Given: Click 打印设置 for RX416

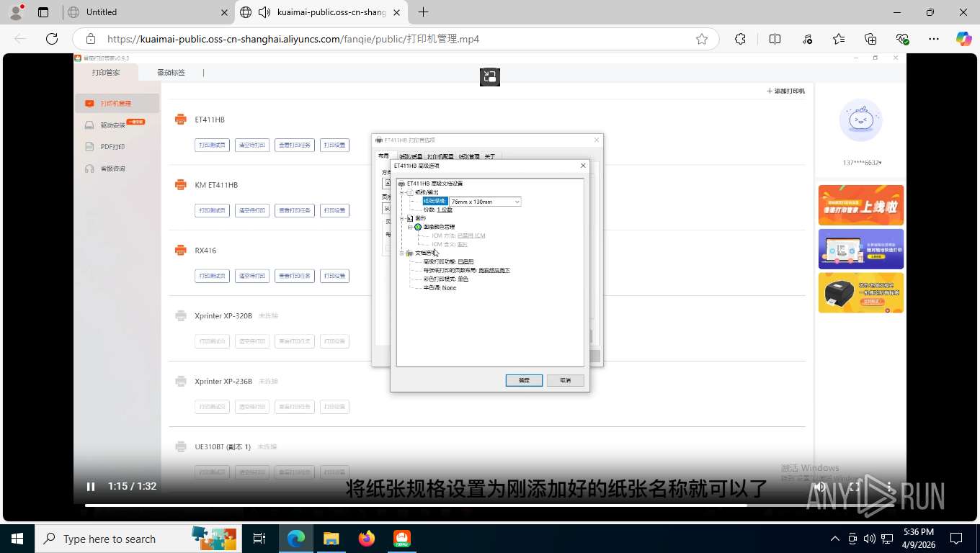Looking at the screenshot, I should 334,276.
